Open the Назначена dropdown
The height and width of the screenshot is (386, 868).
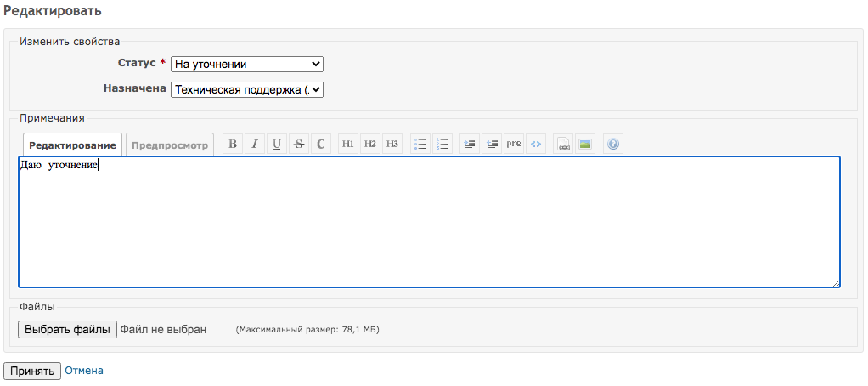point(246,89)
